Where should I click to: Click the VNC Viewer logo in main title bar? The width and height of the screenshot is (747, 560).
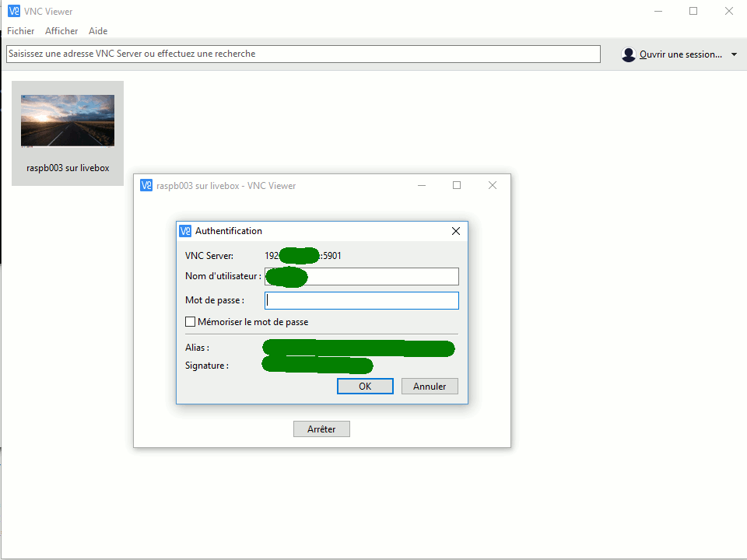[13, 12]
